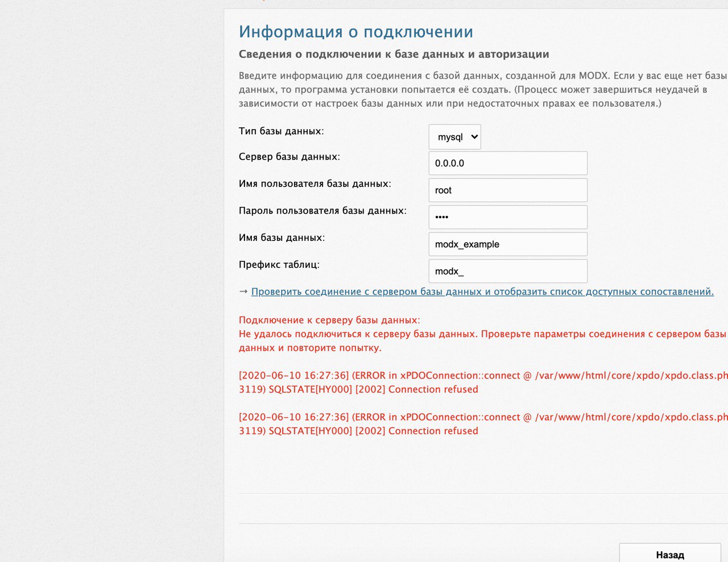
Task: Click the first Connection refused error line
Action: point(483,382)
